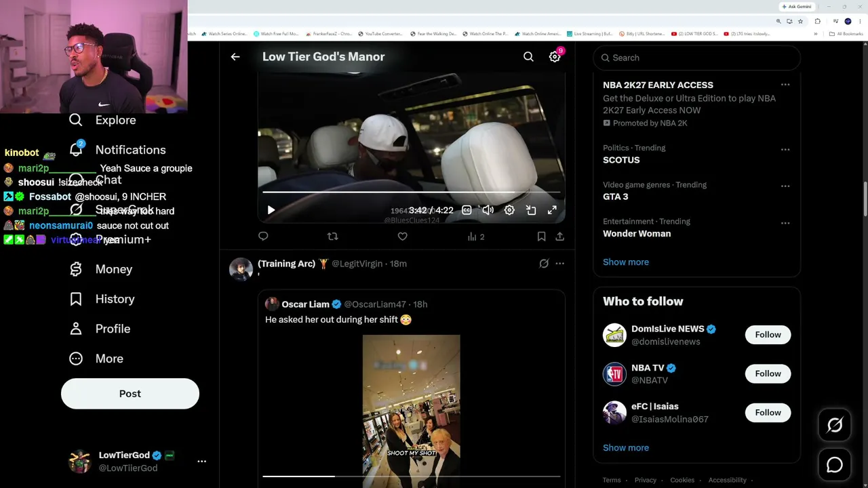Open the Privacy footer link
This screenshot has width=868, height=488.
coord(646,480)
